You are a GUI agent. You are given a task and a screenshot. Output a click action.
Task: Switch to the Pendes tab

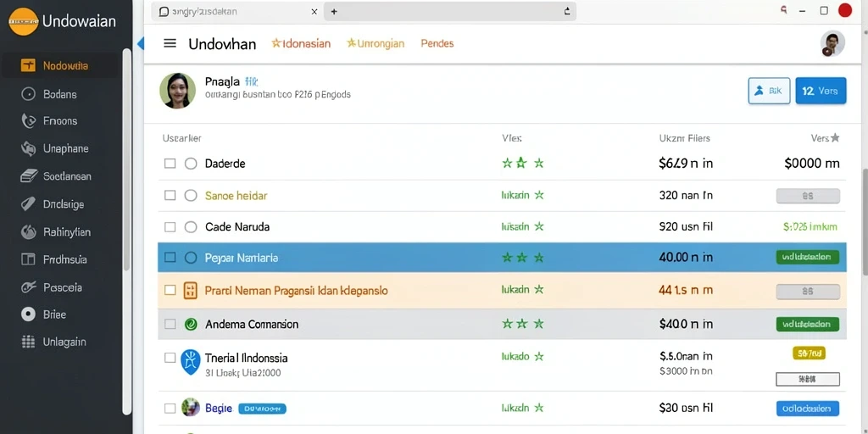(x=437, y=43)
